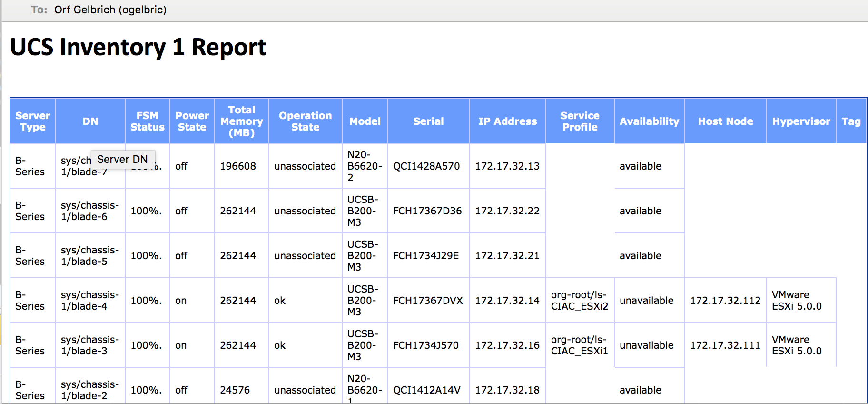Click operation state ok in blade-4 row
The image size is (868, 404).
(280, 300)
